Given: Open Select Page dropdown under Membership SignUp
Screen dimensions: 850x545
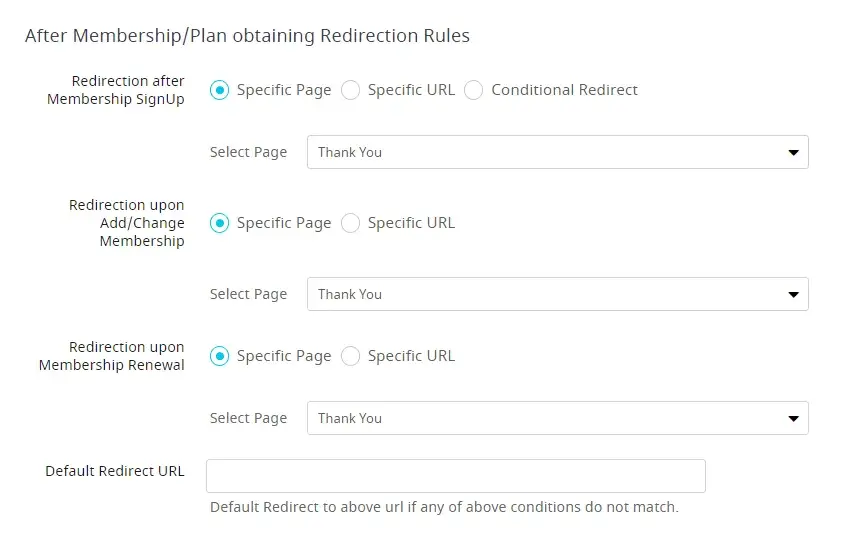Looking at the screenshot, I should (x=557, y=152).
